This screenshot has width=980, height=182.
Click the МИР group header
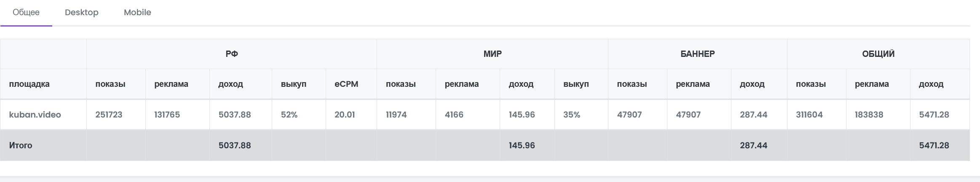click(493, 54)
